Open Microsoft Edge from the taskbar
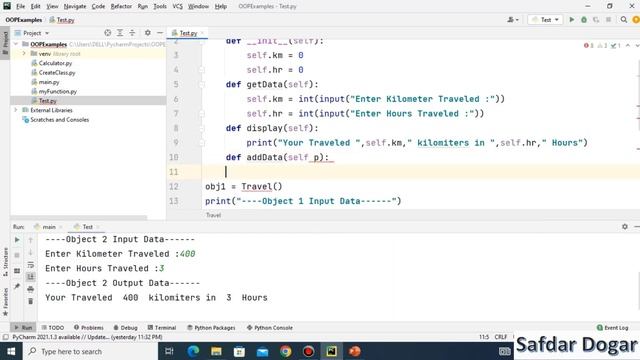Screen dimensions: 640x360 pos(193,351)
